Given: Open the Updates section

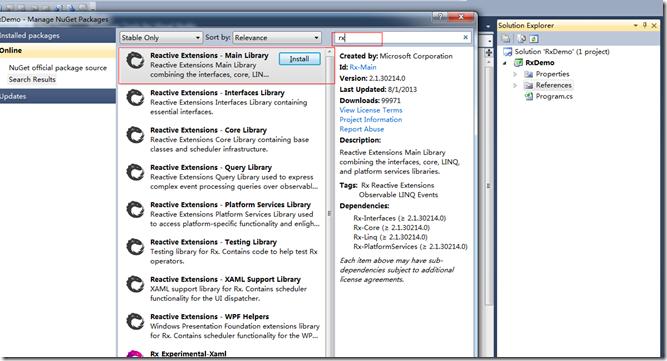Looking at the screenshot, I should (x=58, y=97).
